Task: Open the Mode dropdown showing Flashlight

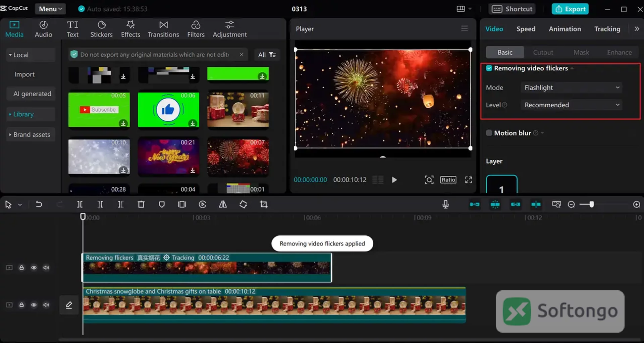Action: [572, 88]
